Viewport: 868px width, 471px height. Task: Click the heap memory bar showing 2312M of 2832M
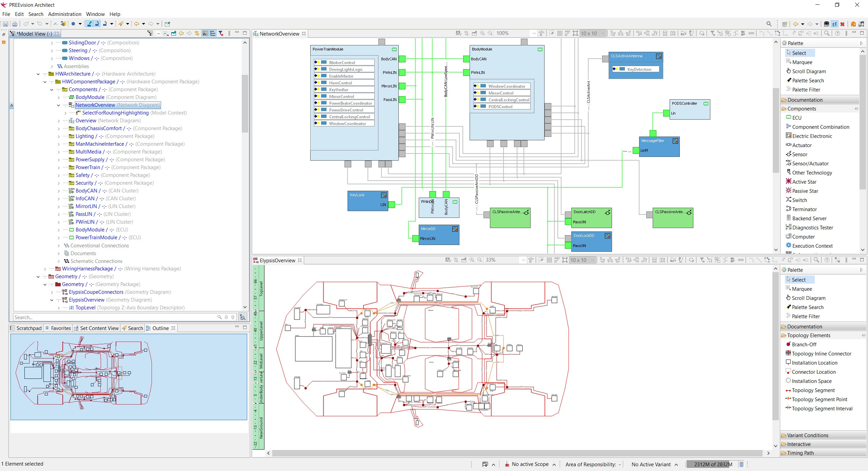coord(712,464)
